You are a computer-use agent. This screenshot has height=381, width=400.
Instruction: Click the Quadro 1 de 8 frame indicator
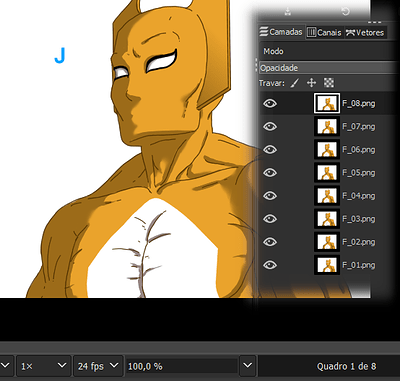346,366
